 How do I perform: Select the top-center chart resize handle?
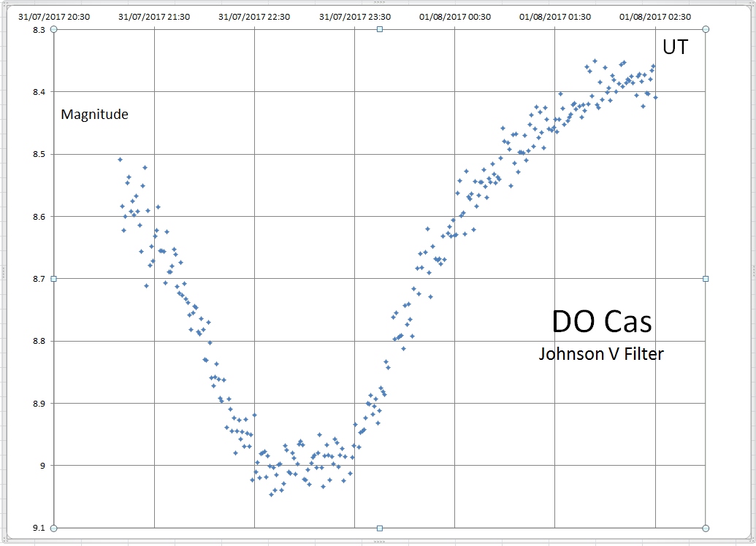pyautogui.click(x=379, y=29)
